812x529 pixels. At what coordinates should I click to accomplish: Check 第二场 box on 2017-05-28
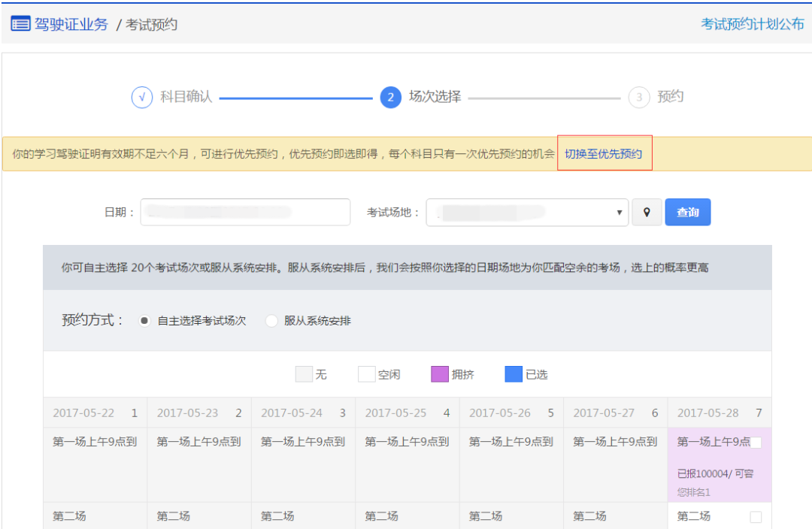[756, 517]
